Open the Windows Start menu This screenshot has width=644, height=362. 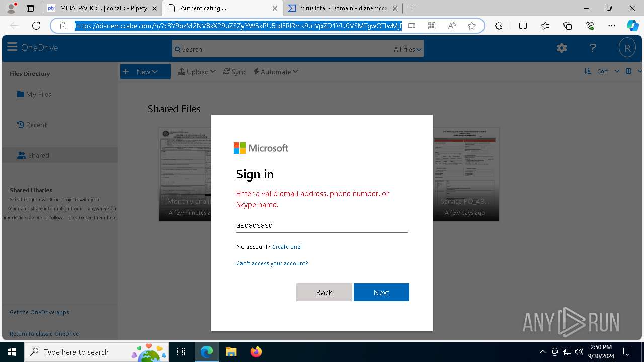coord(12,352)
